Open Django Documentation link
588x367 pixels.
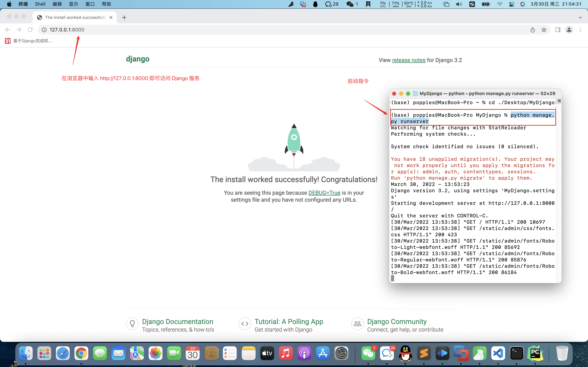tap(178, 322)
